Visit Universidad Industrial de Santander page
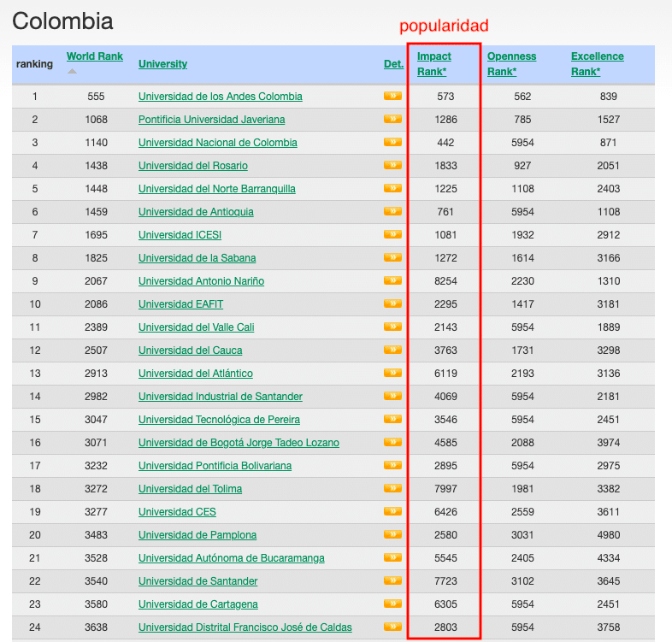Screen dimensions: 672x642 [220, 397]
